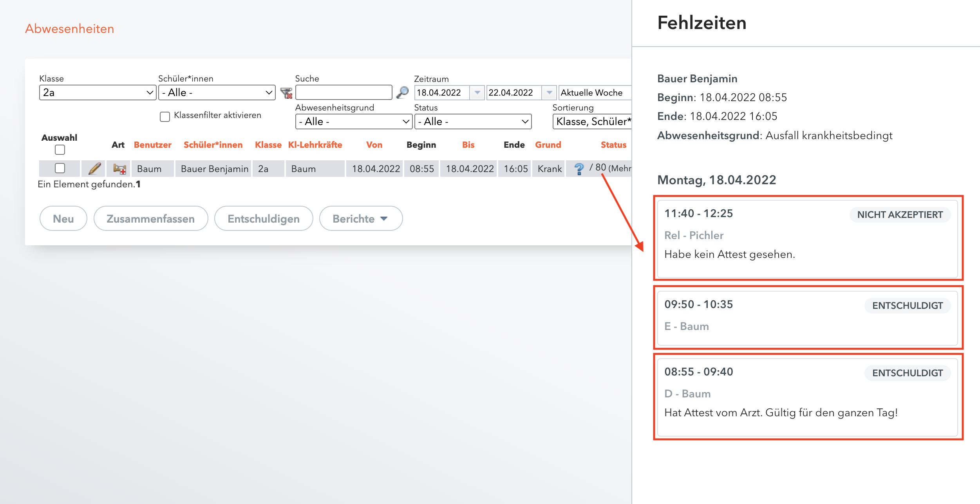Viewport: 980px width, 504px height.
Task: Sort by the Grund column header
Action: [x=548, y=145]
